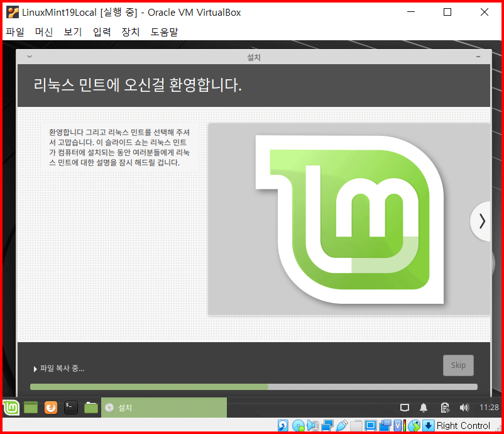Click the 설치 title of installer window
The width and height of the screenshot is (504, 434).
coord(254,57)
